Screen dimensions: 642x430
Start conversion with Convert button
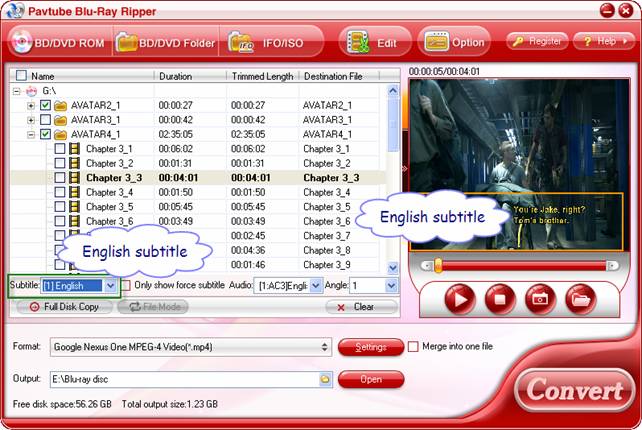(x=574, y=389)
